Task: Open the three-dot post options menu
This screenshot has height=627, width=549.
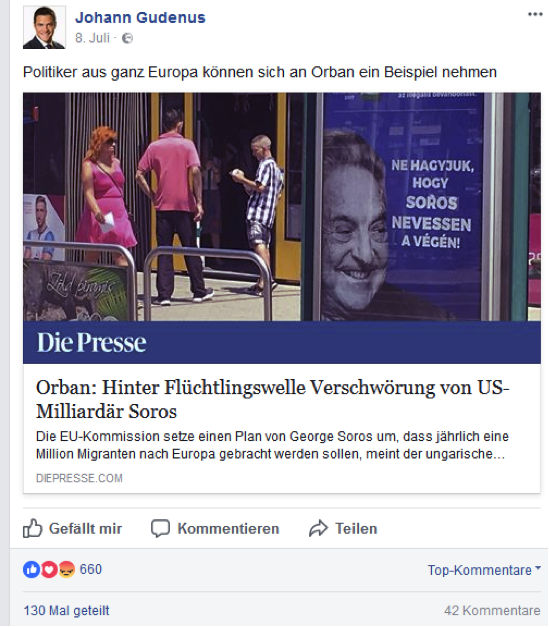Action: (x=535, y=14)
